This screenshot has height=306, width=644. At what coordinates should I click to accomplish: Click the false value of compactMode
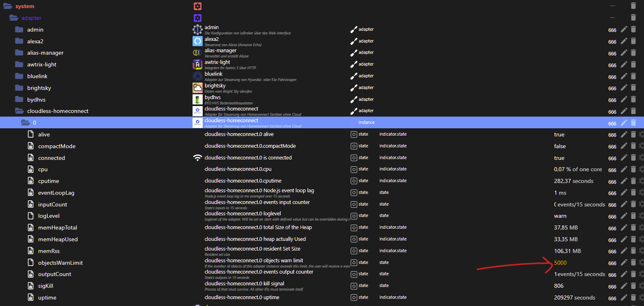tap(560, 146)
